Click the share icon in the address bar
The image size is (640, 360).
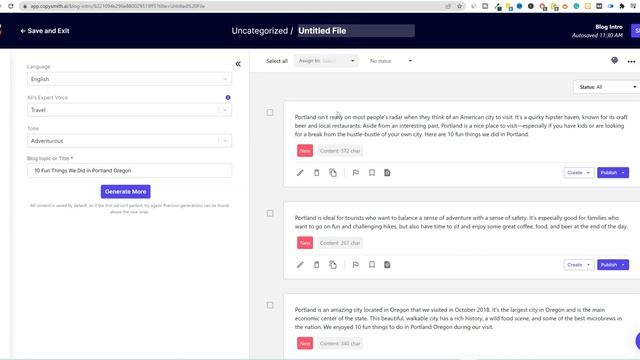tap(448, 6)
